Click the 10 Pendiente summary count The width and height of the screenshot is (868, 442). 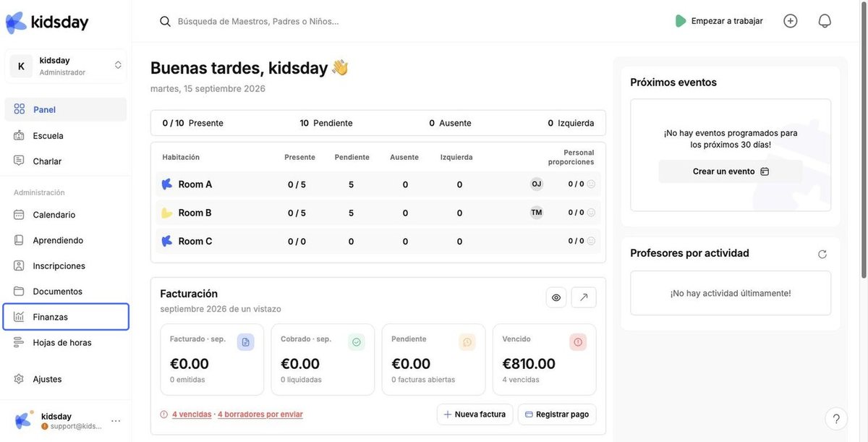[x=326, y=123]
